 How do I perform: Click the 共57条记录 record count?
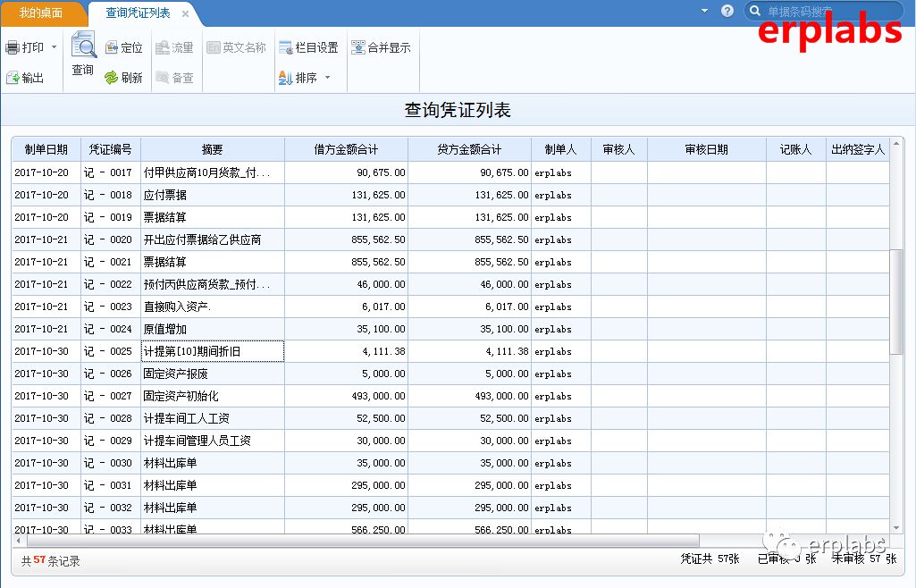coord(51,560)
